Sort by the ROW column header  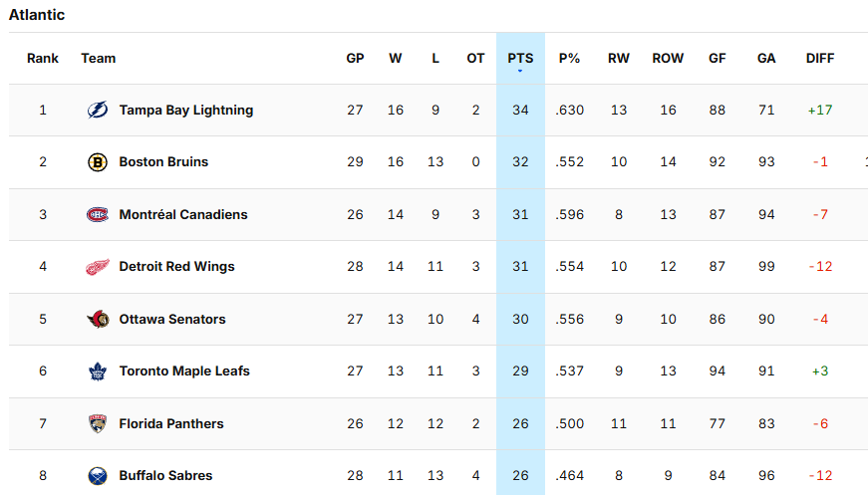coord(668,59)
